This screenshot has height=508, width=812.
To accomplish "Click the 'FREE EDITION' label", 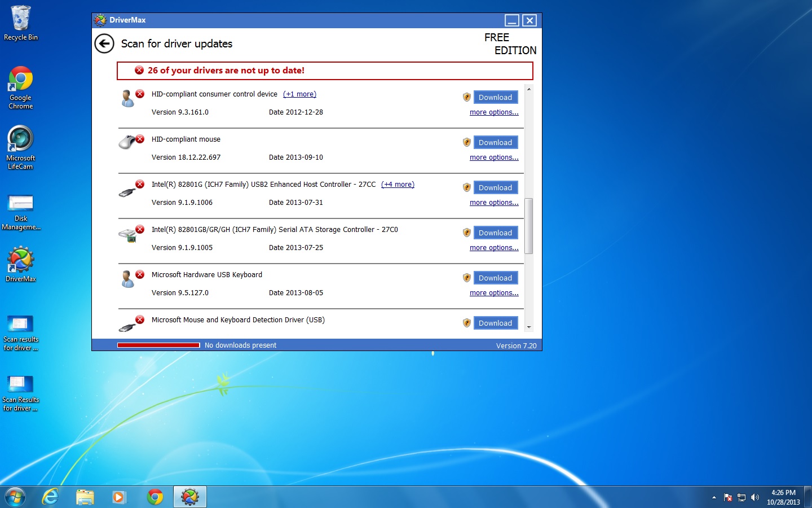I will click(510, 44).
